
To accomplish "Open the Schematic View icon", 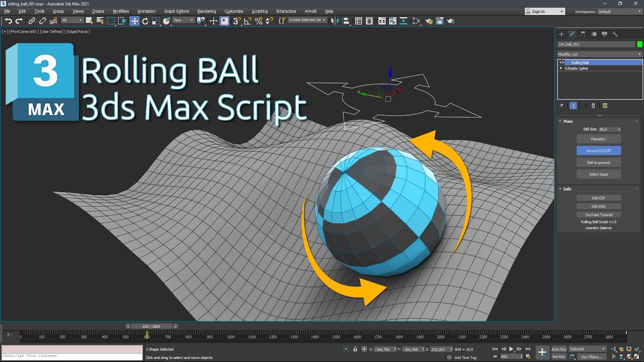I will [x=404, y=21].
